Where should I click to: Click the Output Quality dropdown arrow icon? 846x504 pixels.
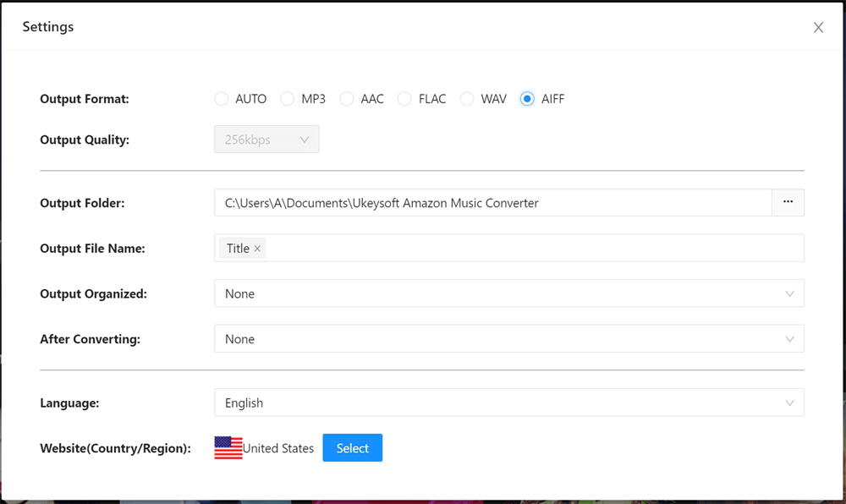(306, 139)
